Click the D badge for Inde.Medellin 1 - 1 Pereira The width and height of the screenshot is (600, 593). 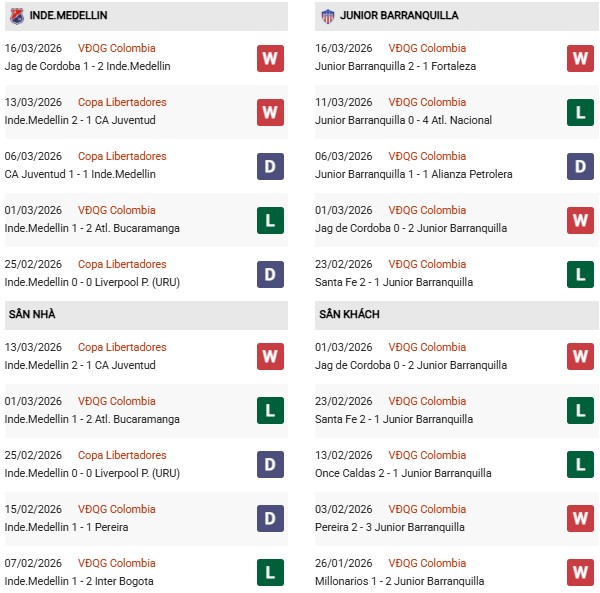click(270, 519)
